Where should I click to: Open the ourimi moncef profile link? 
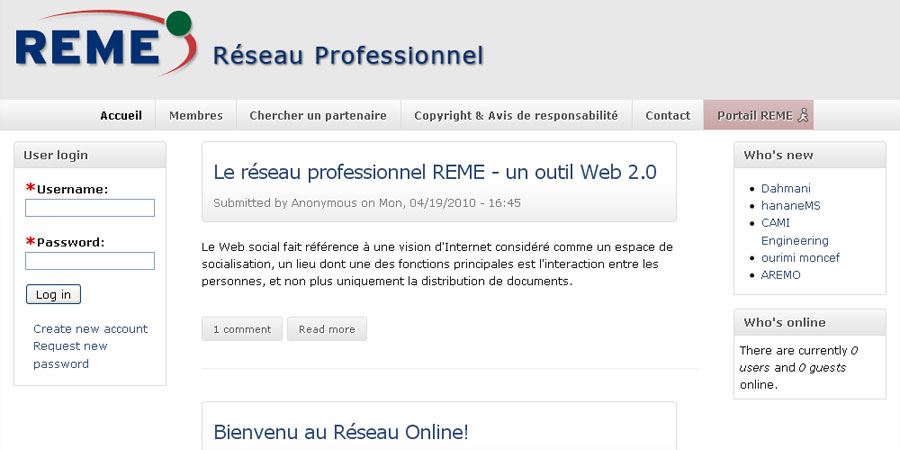pos(800,258)
